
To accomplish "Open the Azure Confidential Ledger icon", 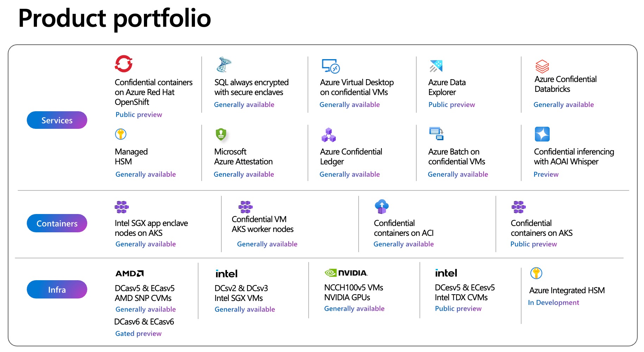I will pyautogui.click(x=329, y=135).
